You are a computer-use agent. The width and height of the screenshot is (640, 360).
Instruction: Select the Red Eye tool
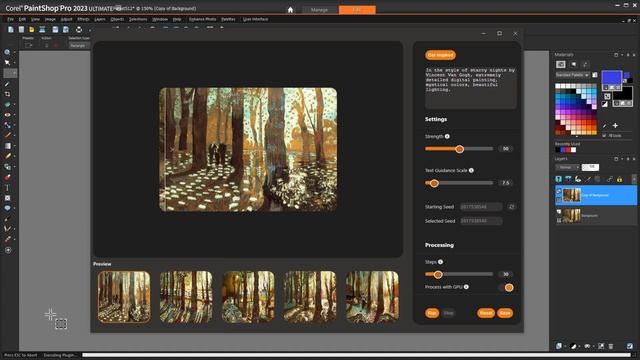[x=7, y=115]
